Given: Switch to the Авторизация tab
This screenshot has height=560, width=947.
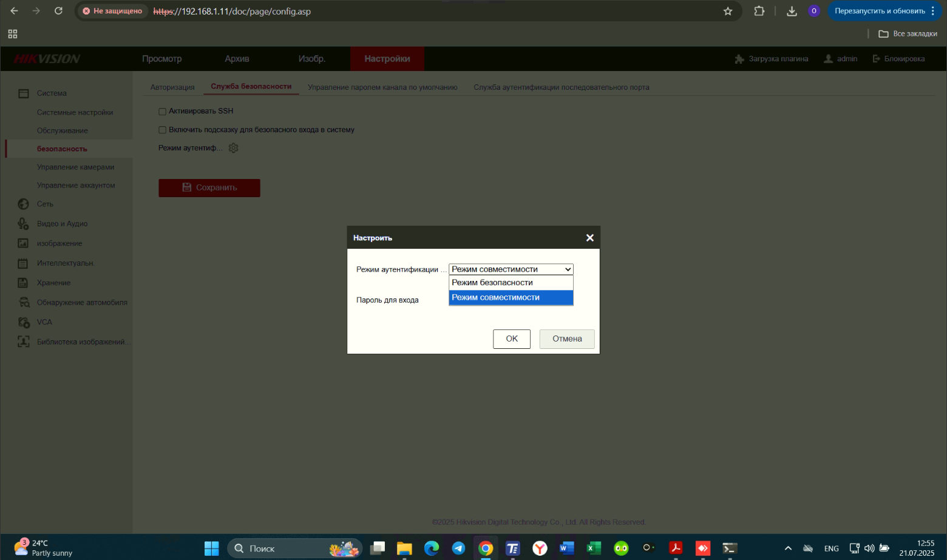Looking at the screenshot, I should coord(172,87).
